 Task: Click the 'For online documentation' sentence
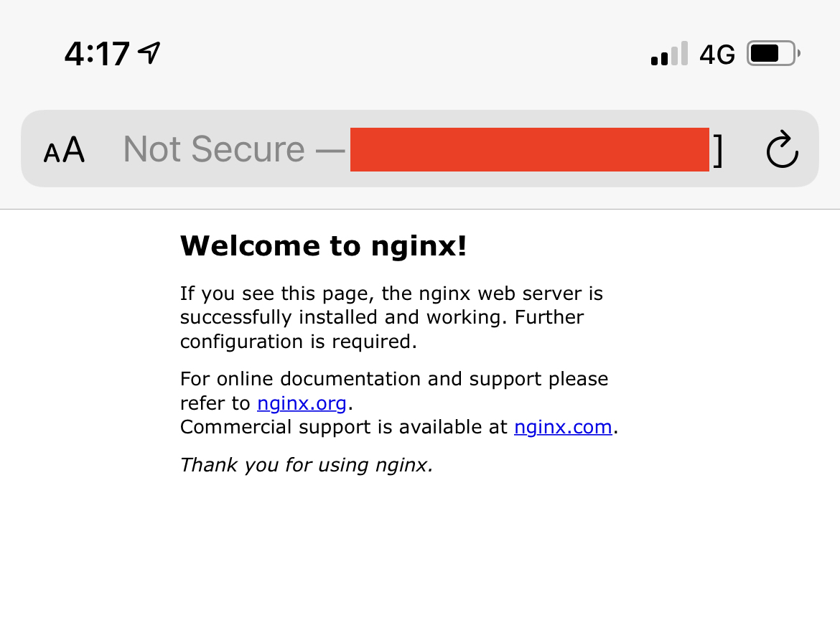tap(394, 391)
